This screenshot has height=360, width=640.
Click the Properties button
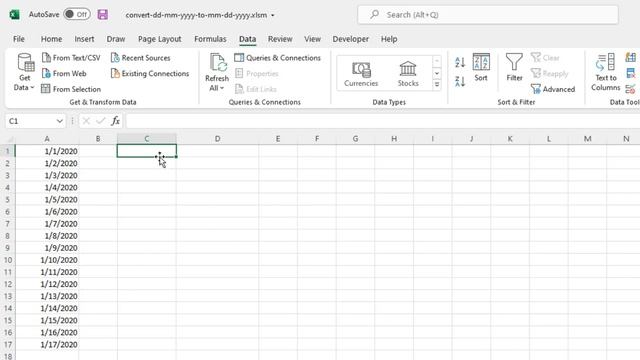click(x=257, y=73)
